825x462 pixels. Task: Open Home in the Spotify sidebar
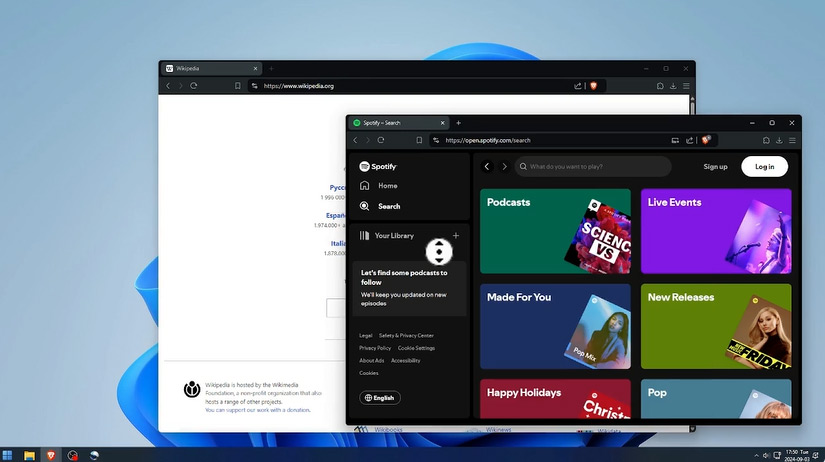(x=378, y=186)
